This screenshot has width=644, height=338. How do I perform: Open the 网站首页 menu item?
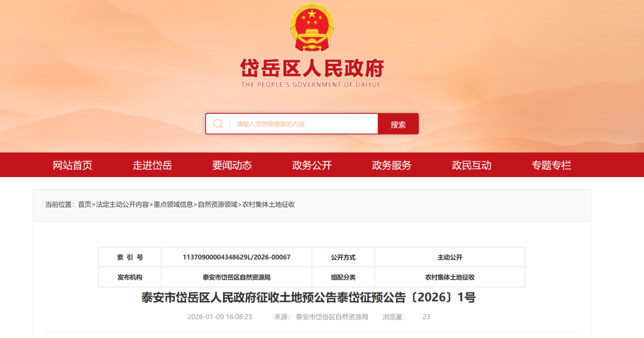coord(73,165)
